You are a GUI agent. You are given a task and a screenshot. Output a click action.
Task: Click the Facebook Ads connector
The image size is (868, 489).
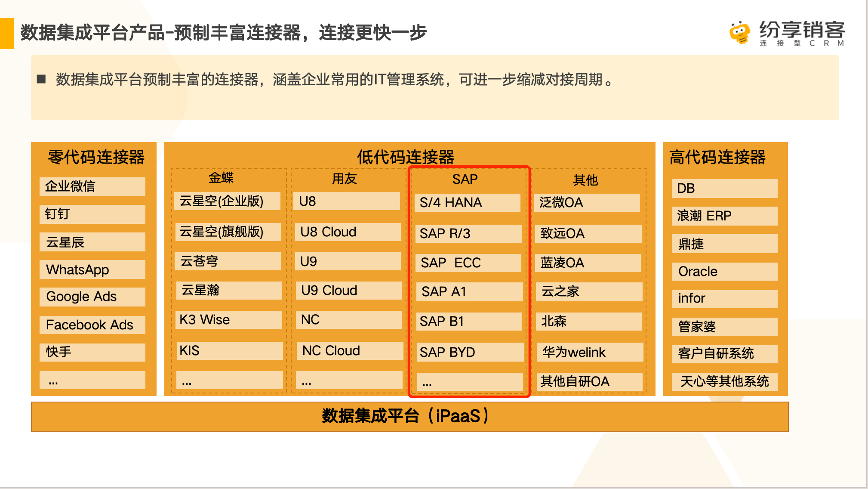pos(92,325)
